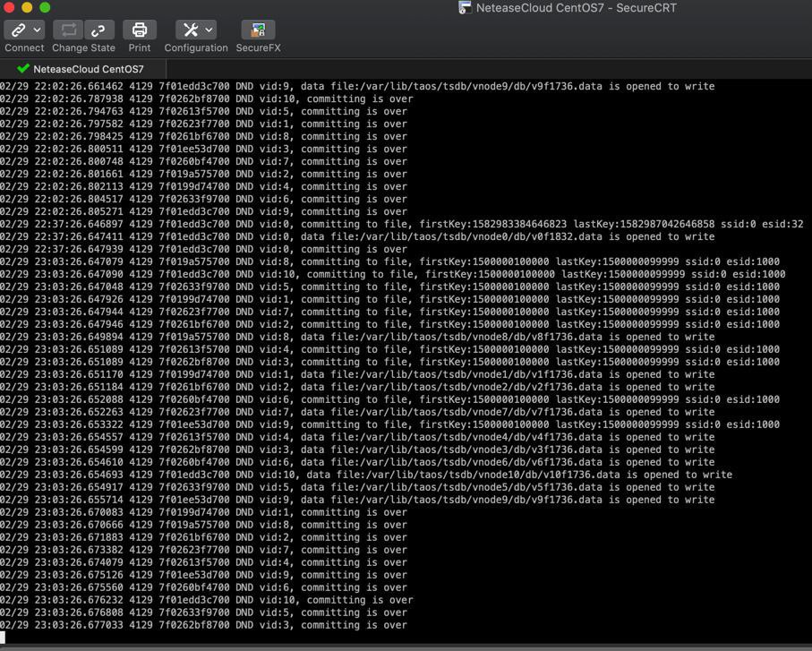Click the log line timestamped 23:03:26.670083
This screenshot has width=812, height=651.
pyautogui.click(x=203, y=512)
